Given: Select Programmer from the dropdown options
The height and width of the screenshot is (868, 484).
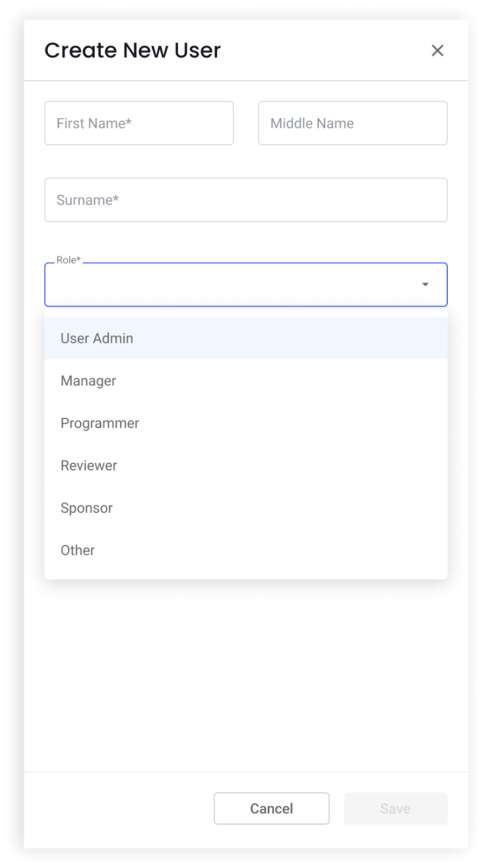Looking at the screenshot, I should point(100,423).
